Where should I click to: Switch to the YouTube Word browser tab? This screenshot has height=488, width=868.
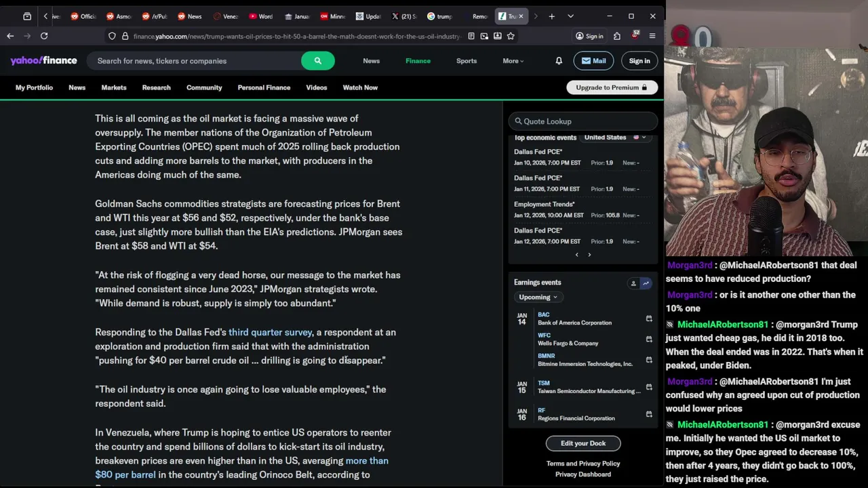[261, 16]
